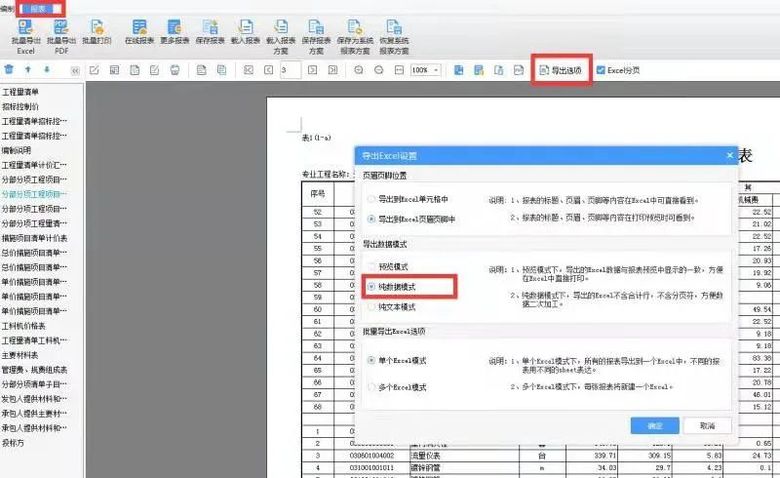Image resolution: width=780 pixels, height=478 pixels.
Task: Click the 批量导出 Excel toolbar icon
Action: tap(26, 32)
